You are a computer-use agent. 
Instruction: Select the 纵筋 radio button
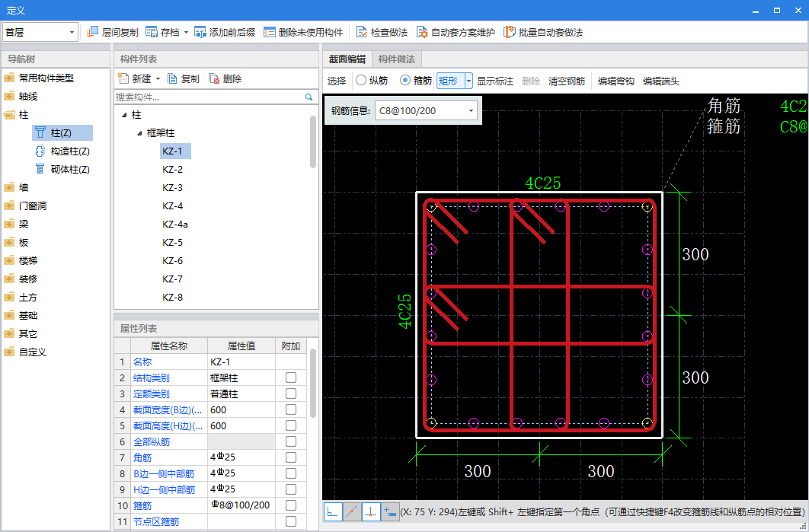pyautogui.click(x=361, y=81)
